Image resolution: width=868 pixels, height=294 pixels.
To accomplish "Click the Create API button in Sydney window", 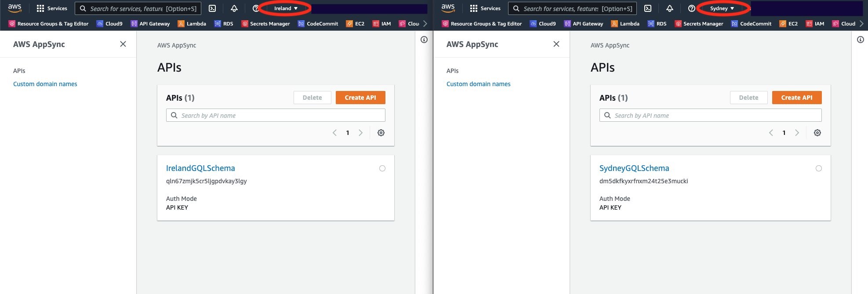I will tap(797, 98).
